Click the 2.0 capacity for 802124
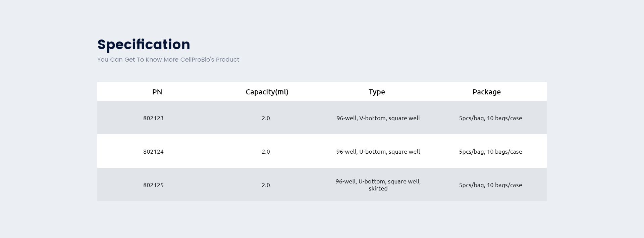644x238 pixels. pos(266,152)
